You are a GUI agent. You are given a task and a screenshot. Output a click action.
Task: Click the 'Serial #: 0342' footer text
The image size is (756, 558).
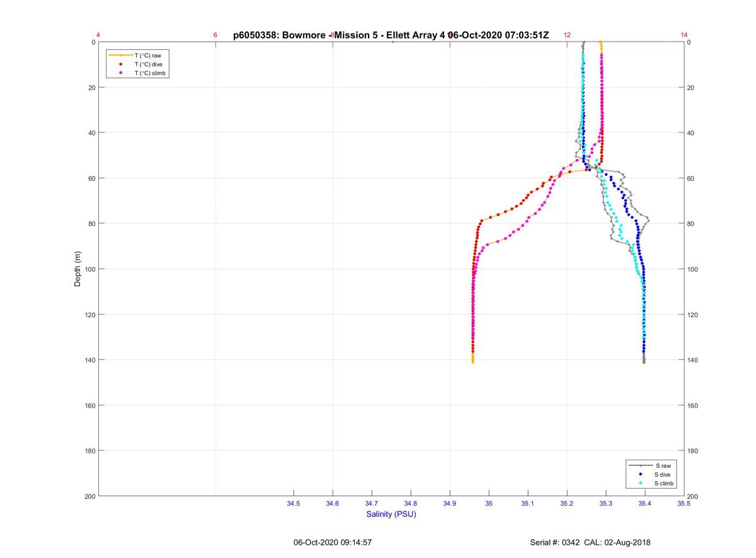[x=555, y=542]
